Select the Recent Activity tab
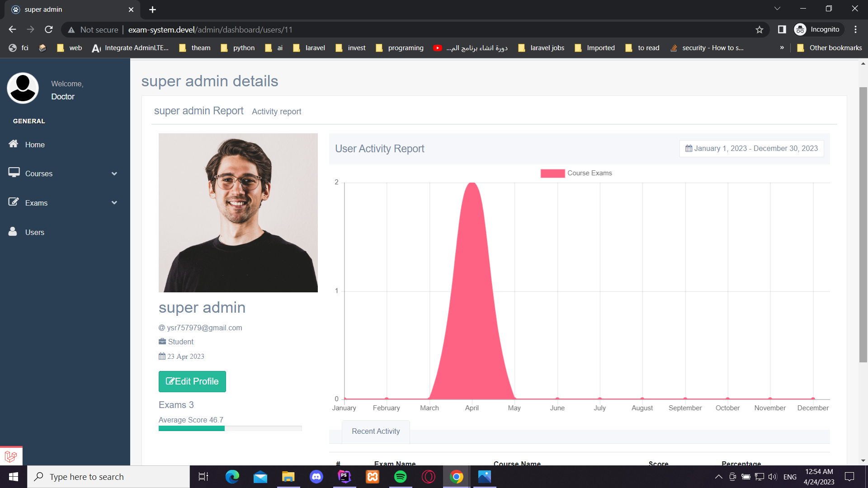Image resolution: width=868 pixels, height=488 pixels. (376, 432)
